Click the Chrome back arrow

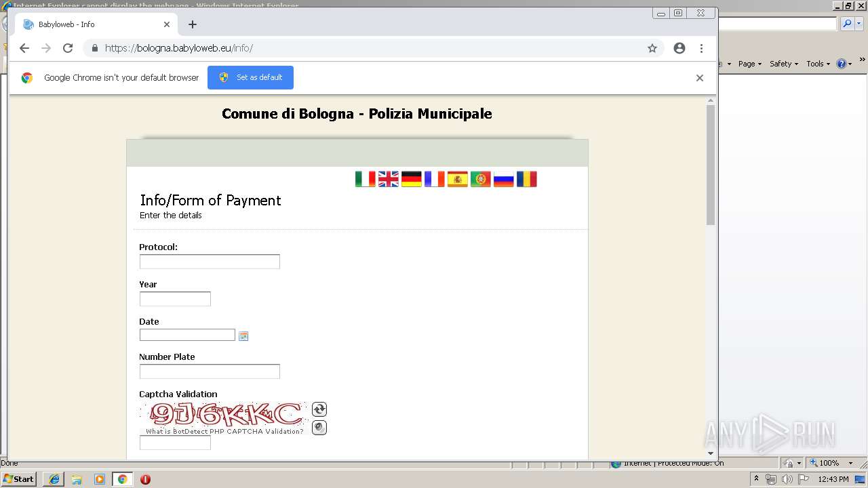pyautogui.click(x=24, y=48)
